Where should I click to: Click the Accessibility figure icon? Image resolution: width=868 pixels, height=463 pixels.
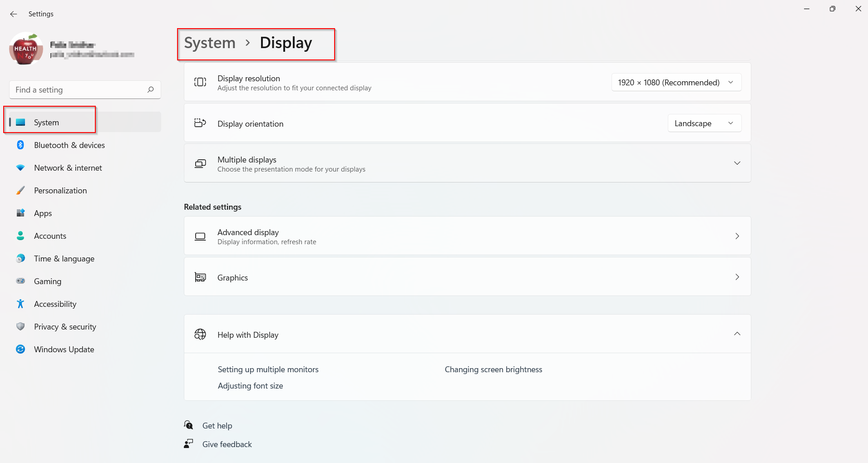pyautogui.click(x=20, y=304)
